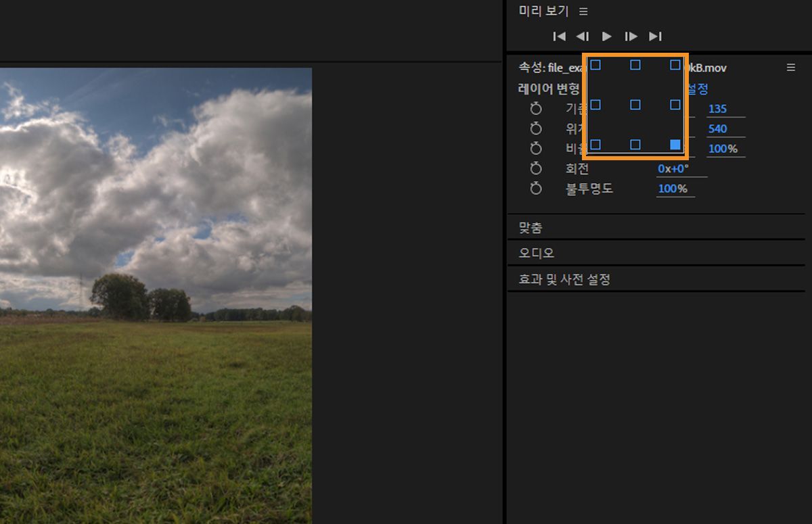The height and width of the screenshot is (524, 812).
Task: Toggle stopwatch for 기준점 anchor point row
Action: (536, 109)
